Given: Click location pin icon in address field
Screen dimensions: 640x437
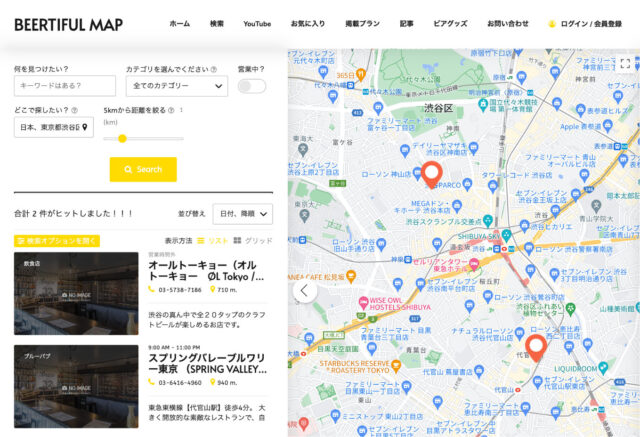Looking at the screenshot, I should click(85, 127).
